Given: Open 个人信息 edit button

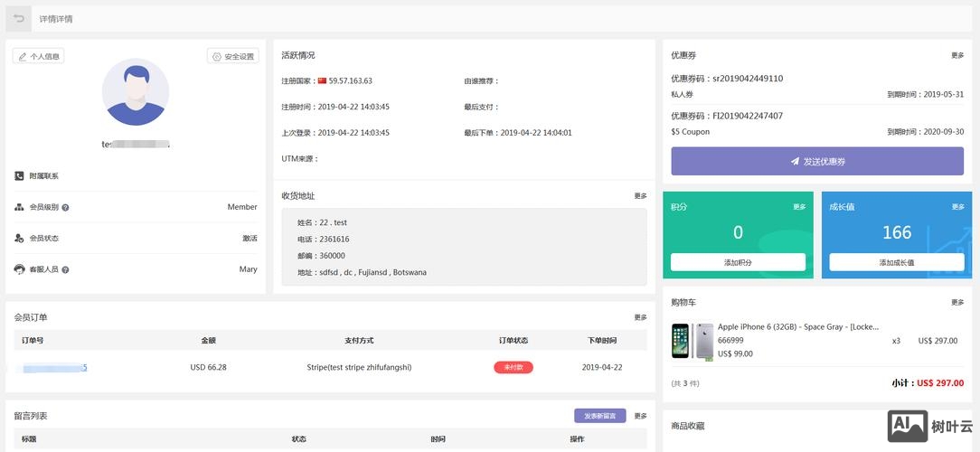Looking at the screenshot, I should pos(38,56).
